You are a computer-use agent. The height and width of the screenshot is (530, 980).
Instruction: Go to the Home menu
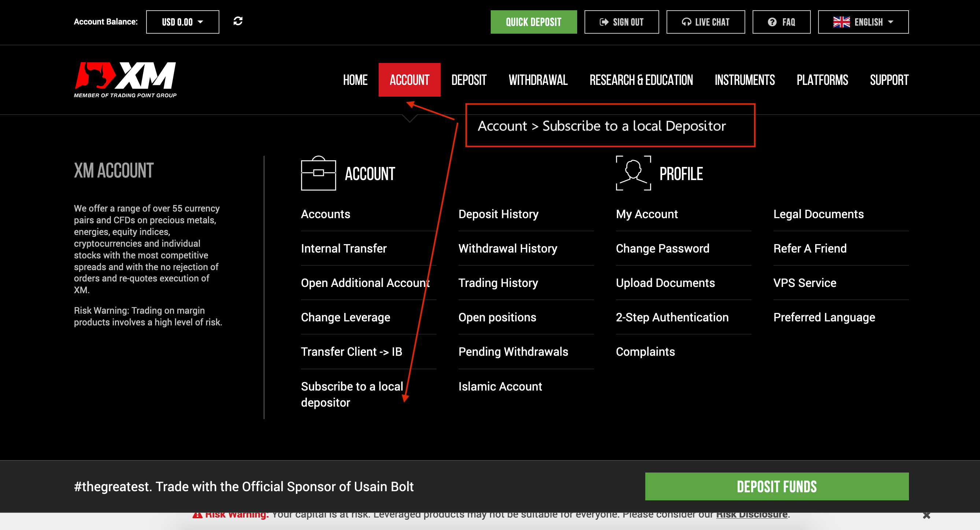pos(355,80)
